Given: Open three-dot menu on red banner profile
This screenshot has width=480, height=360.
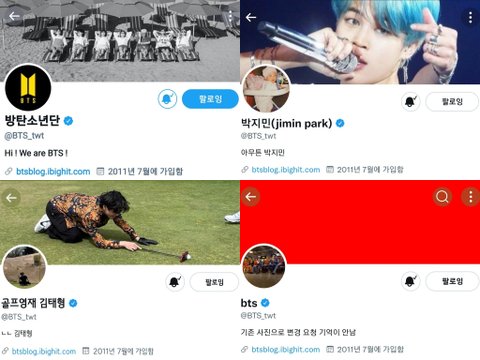Looking at the screenshot, I should (471, 197).
